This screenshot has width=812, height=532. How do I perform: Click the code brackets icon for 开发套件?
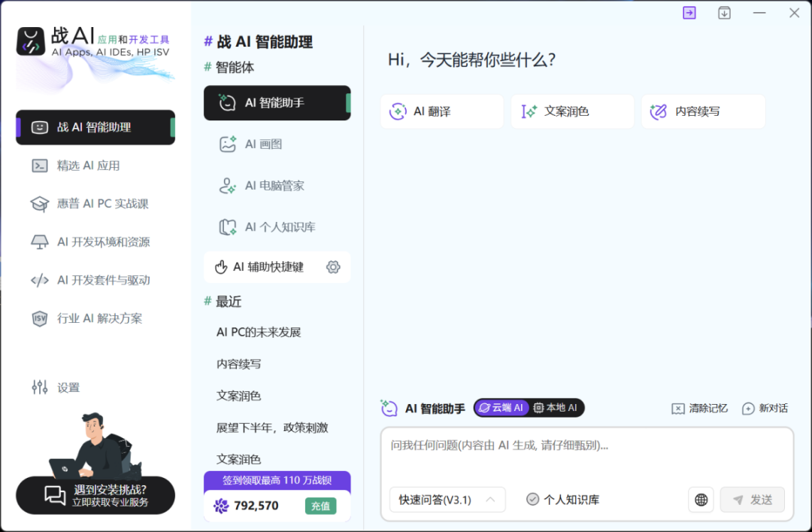point(40,281)
